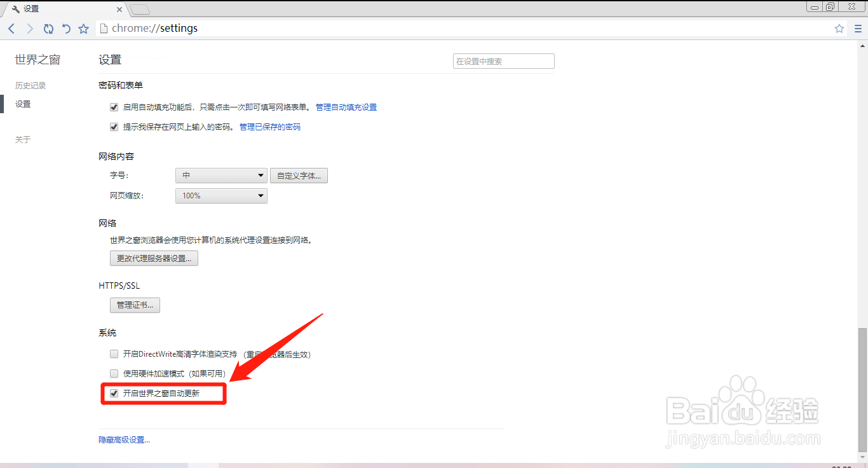868x468 pixels.
Task: Go back using the back arrow
Action: click(x=11, y=29)
